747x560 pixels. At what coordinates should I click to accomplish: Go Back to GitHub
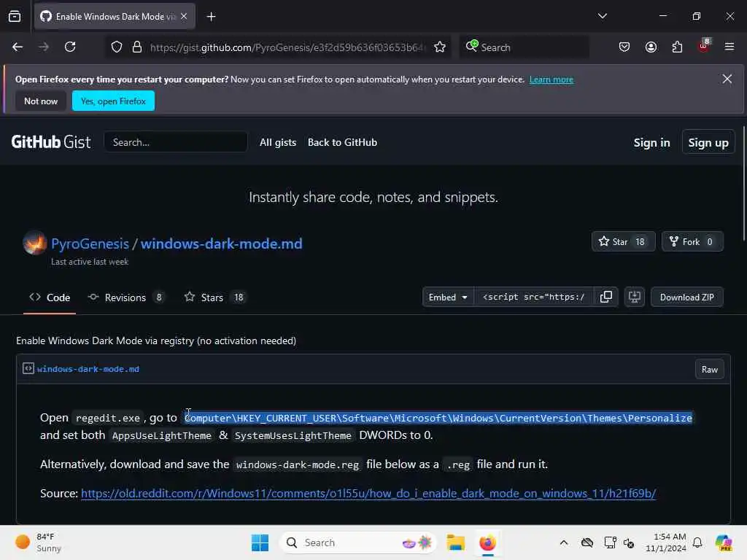pyautogui.click(x=342, y=142)
